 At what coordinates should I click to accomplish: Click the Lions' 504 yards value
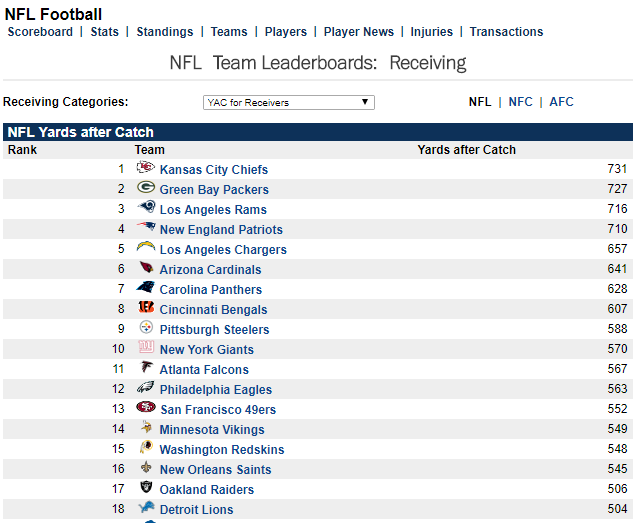617,508
